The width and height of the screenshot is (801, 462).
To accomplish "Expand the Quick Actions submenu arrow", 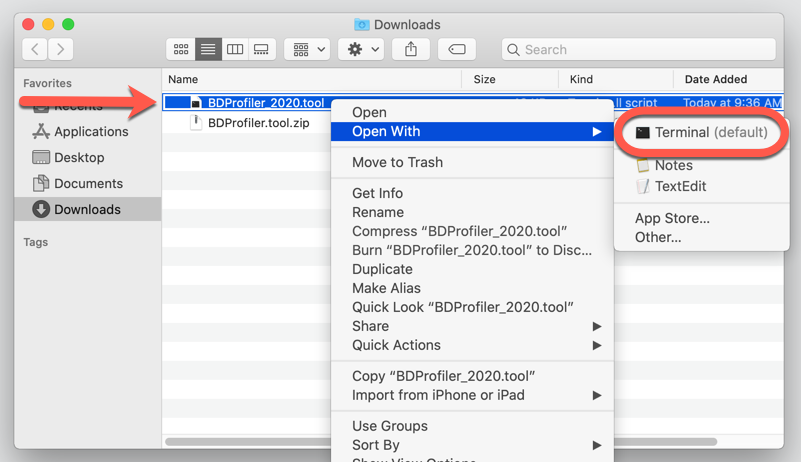I will click(597, 345).
